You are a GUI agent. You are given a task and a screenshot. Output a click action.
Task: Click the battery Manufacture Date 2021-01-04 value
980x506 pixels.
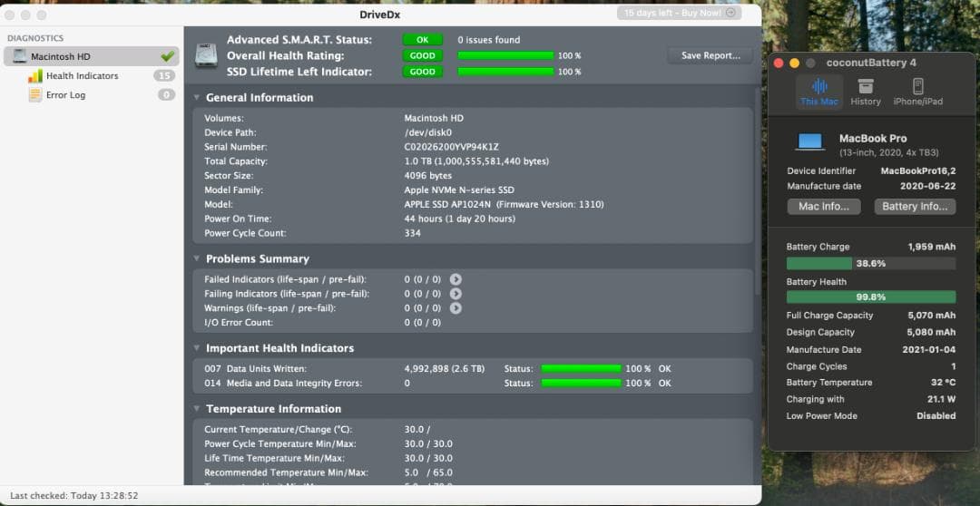(929, 350)
